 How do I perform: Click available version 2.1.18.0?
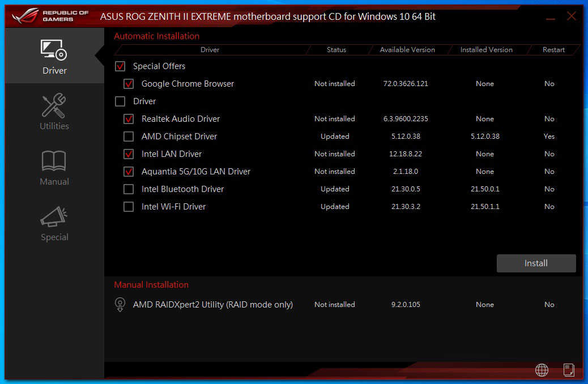pos(406,172)
